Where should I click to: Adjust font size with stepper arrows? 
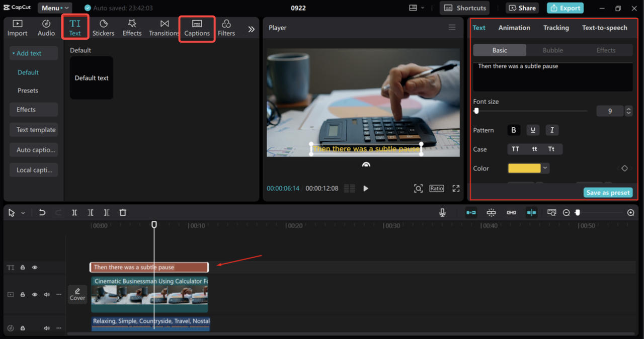[628, 111]
